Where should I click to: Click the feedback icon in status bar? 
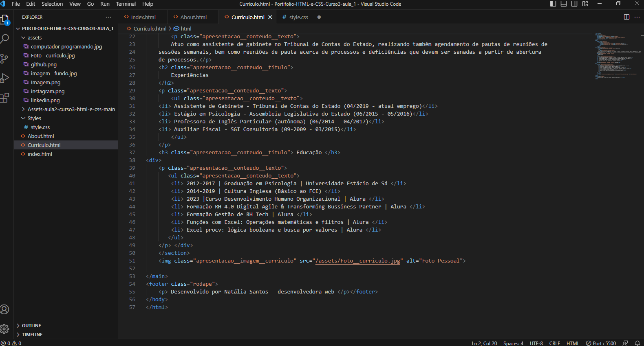pos(625,343)
